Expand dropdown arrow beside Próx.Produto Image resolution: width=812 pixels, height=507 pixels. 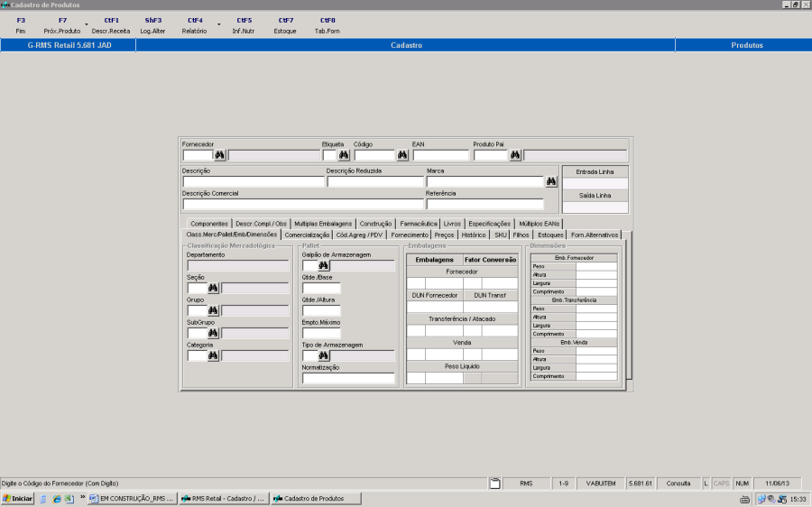coord(87,25)
